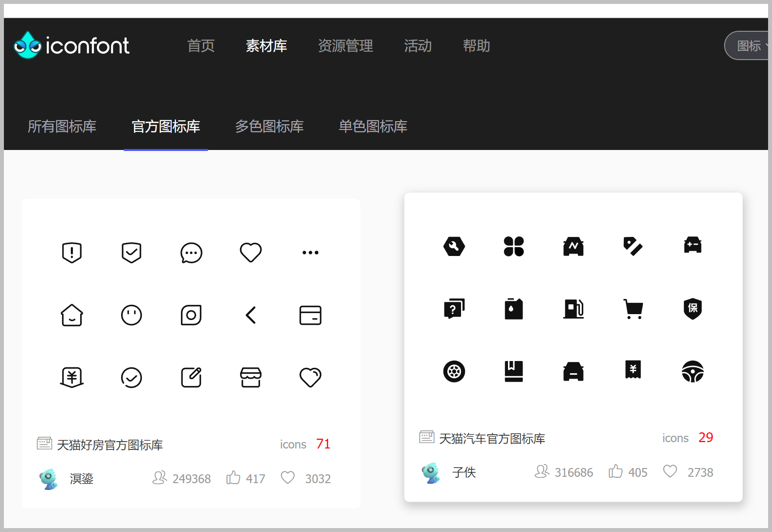Screen dimensions: 772x532
Task: Select the steering wheel icon
Action: tap(693, 371)
